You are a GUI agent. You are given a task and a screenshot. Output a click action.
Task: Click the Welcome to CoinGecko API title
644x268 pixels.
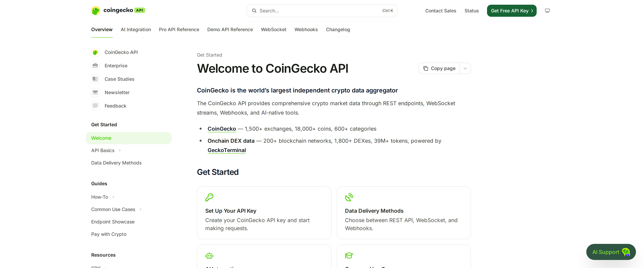273,69
